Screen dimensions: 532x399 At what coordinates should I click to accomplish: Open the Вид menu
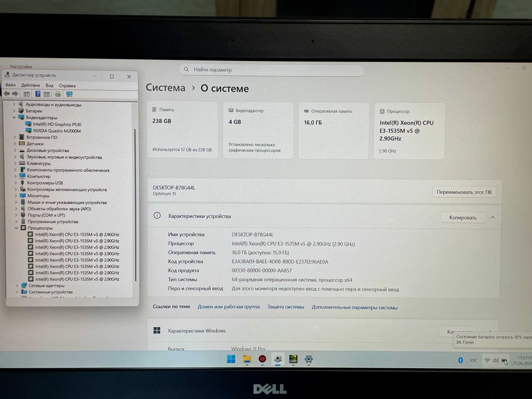pos(50,85)
